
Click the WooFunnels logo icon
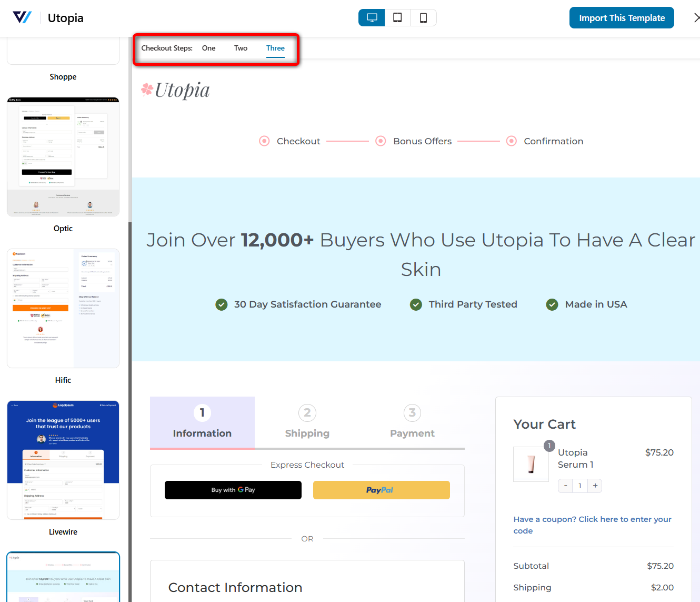tap(22, 17)
